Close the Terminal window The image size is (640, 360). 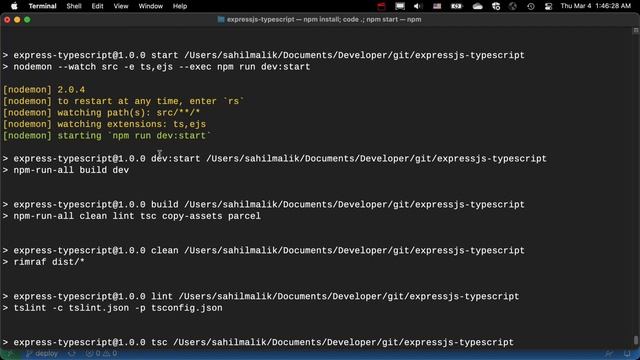(x=7, y=20)
